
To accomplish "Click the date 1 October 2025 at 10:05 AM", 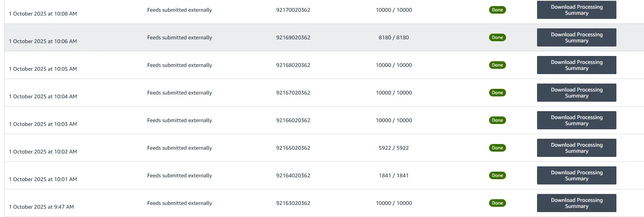I will pyautogui.click(x=43, y=69).
